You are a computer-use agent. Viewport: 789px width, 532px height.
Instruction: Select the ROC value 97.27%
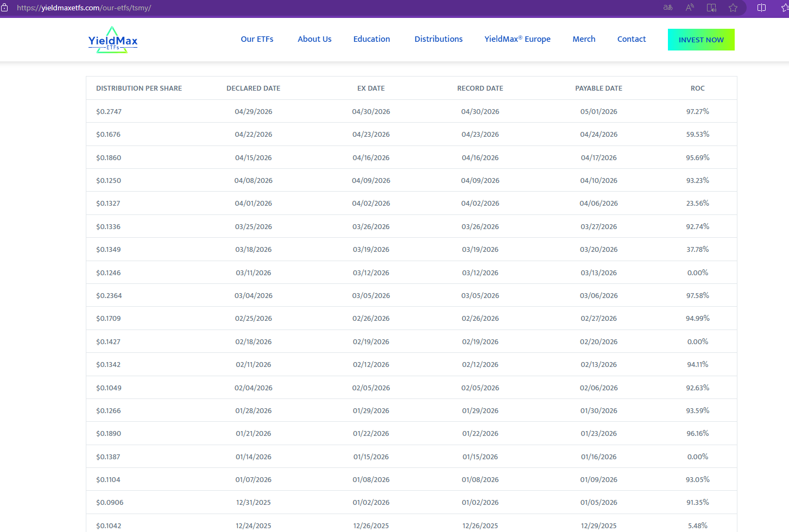pos(698,112)
